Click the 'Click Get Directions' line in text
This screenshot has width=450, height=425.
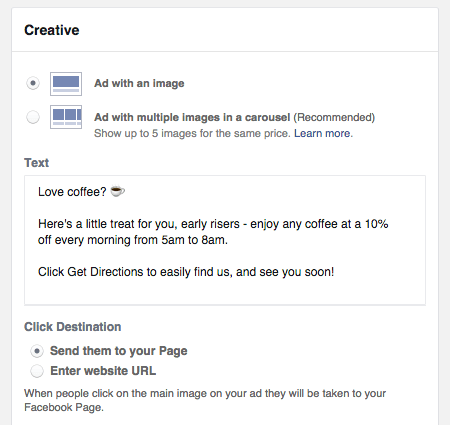pos(186,272)
